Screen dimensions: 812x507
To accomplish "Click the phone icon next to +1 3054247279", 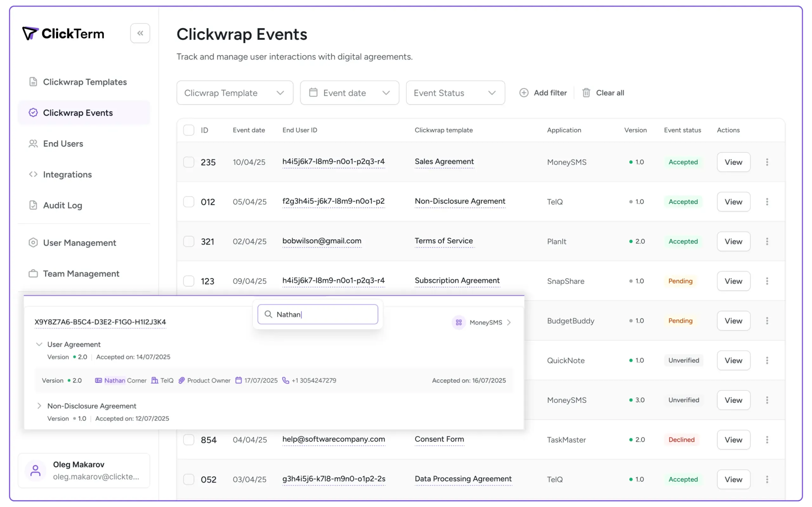I will [285, 380].
